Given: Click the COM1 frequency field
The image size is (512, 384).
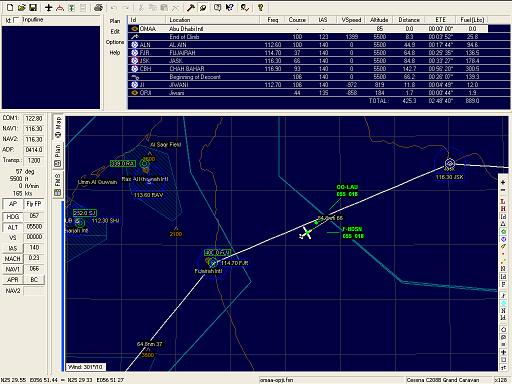Looking at the screenshot, I should pyautogui.click(x=34, y=118).
